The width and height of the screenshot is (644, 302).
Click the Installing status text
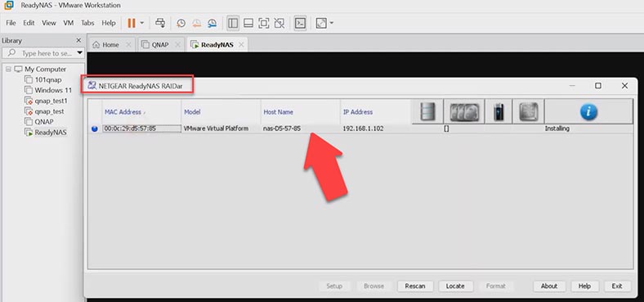coord(557,128)
